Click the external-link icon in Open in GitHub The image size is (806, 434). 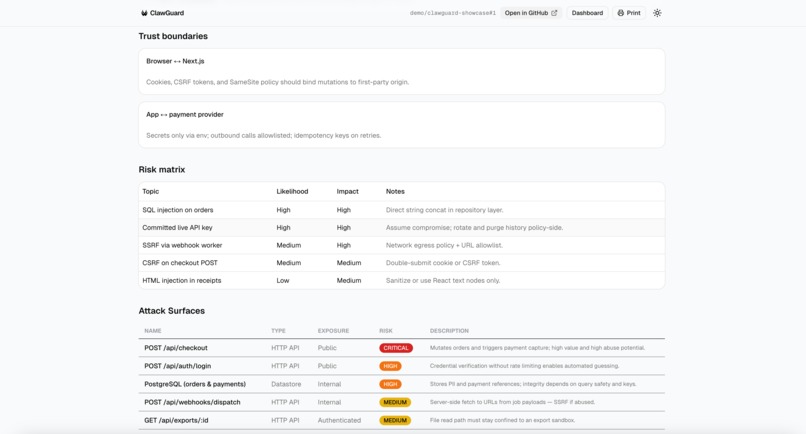coord(554,13)
